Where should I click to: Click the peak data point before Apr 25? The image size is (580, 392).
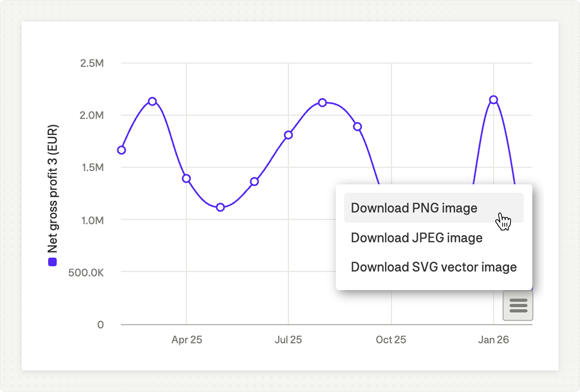pyautogui.click(x=152, y=102)
